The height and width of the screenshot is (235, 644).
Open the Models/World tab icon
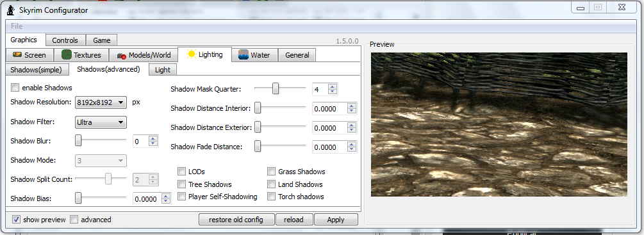tap(121, 55)
